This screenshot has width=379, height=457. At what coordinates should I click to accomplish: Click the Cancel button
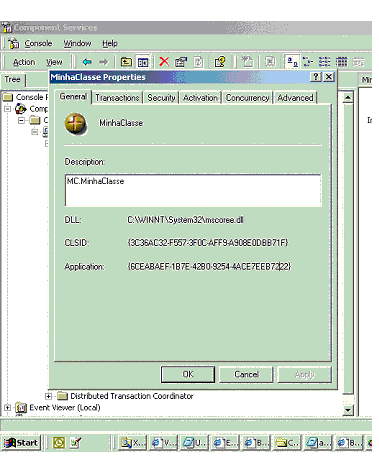(246, 374)
